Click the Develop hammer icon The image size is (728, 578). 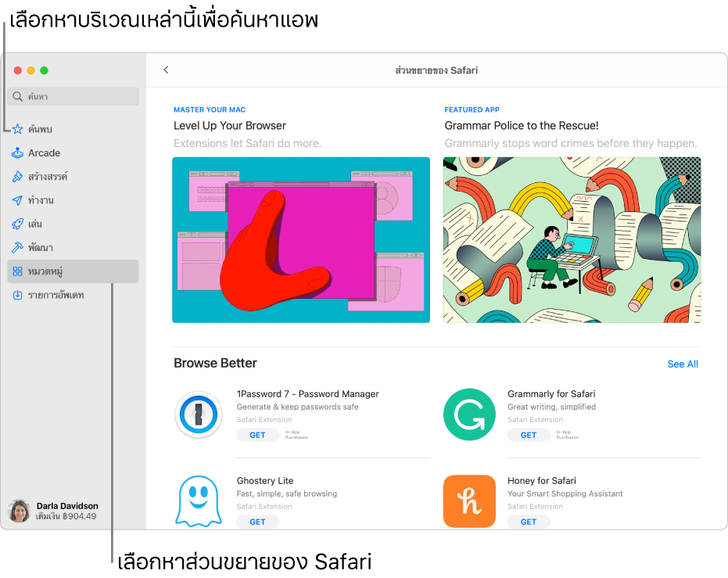18,247
